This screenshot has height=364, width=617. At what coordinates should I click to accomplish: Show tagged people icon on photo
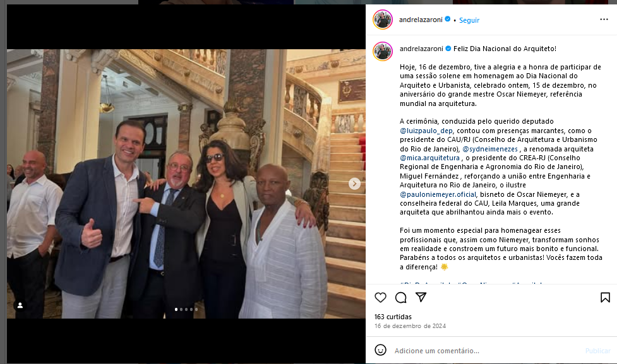(20, 305)
